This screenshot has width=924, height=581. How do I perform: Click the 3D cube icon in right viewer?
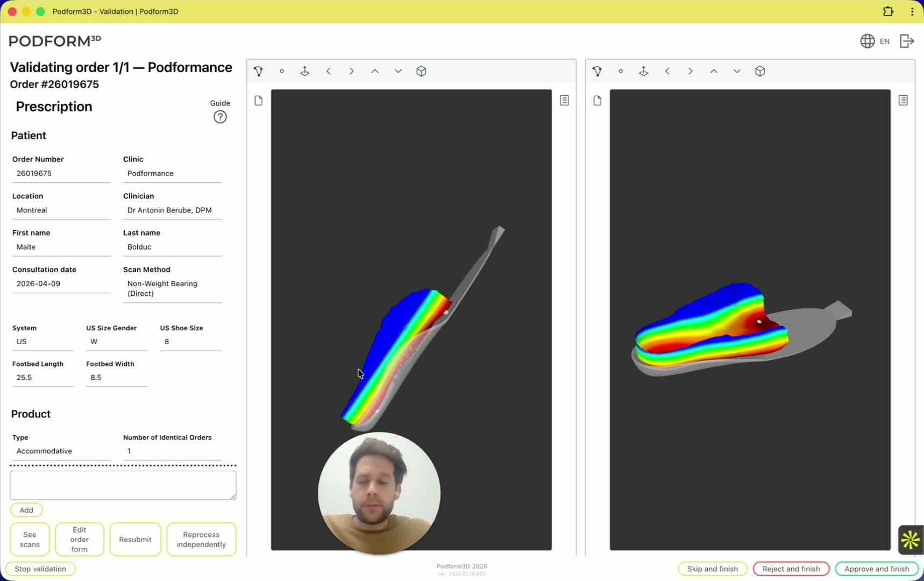click(760, 71)
